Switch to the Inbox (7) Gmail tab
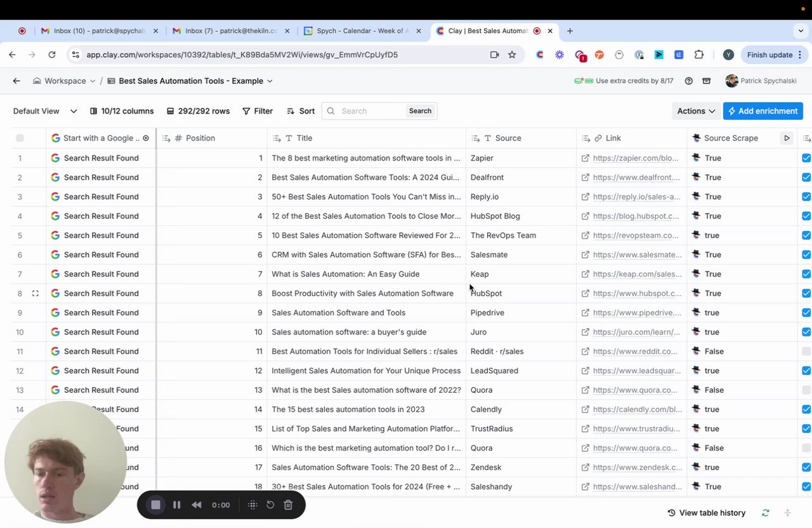Image resolution: width=812 pixels, height=528 pixels. click(x=231, y=30)
